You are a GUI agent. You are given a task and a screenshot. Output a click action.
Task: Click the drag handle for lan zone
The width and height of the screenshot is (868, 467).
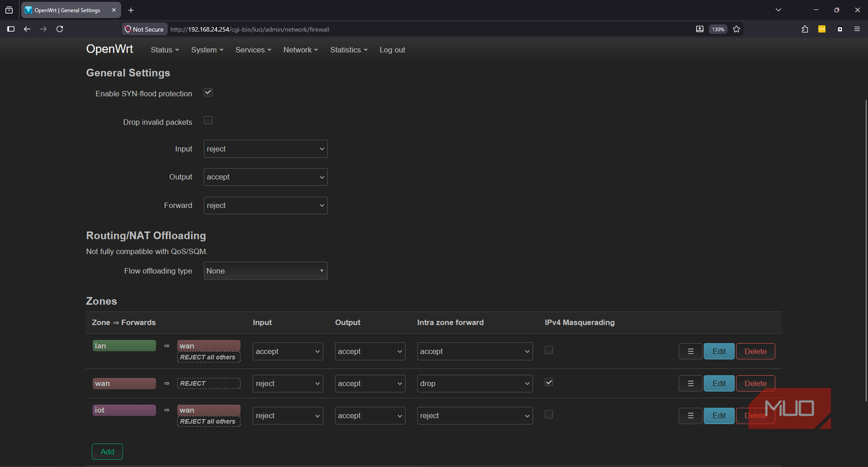tap(690, 351)
